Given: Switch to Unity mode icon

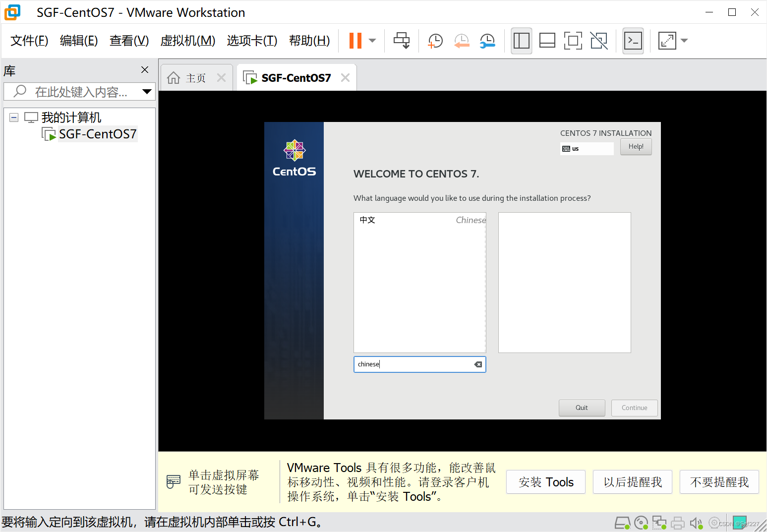Looking at the screenshot, I should click(599, 41).
